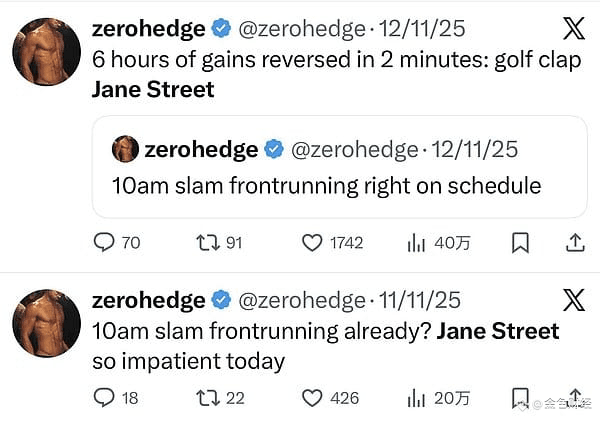Open the small avatar in quoted tweet
Screen dimensions: 600x421
pos(126,149)
